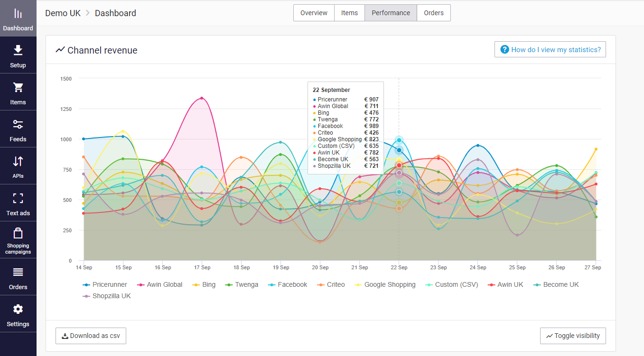Viewport: 644px width, 356px height.
Task: Click Download as csv button
Action: click(x=91, y=336)
